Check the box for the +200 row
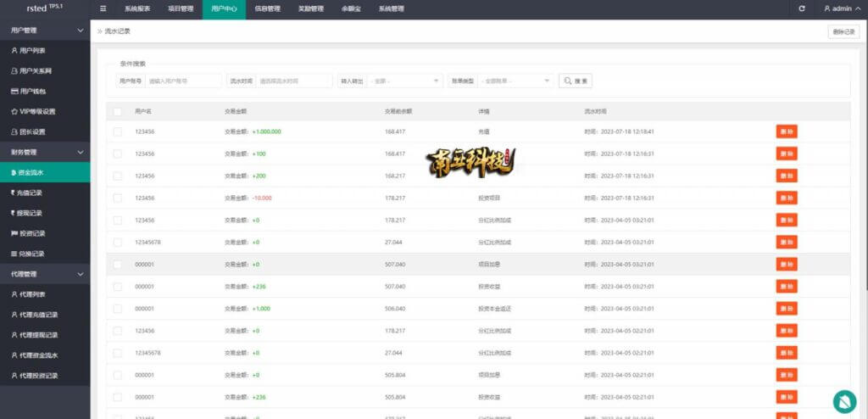Screen dimensions: 868x419 (117, 176)
